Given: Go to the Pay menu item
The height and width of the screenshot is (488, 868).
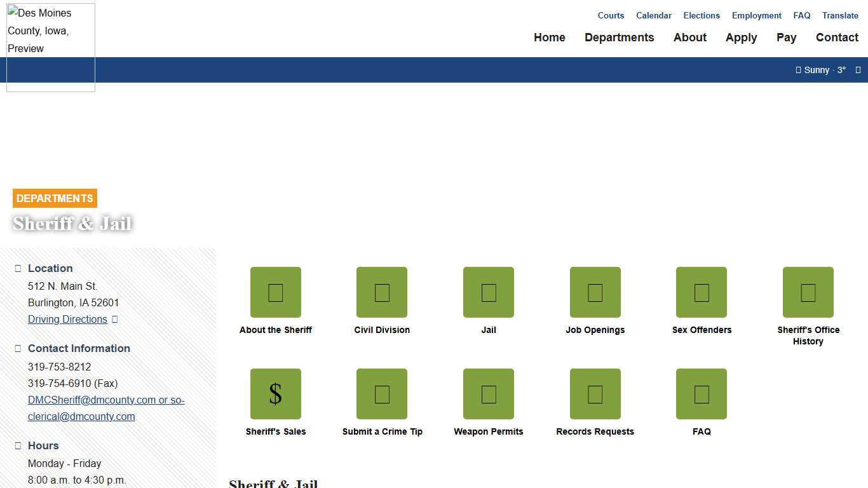Looking at the screenshot, I should (786, 37).
